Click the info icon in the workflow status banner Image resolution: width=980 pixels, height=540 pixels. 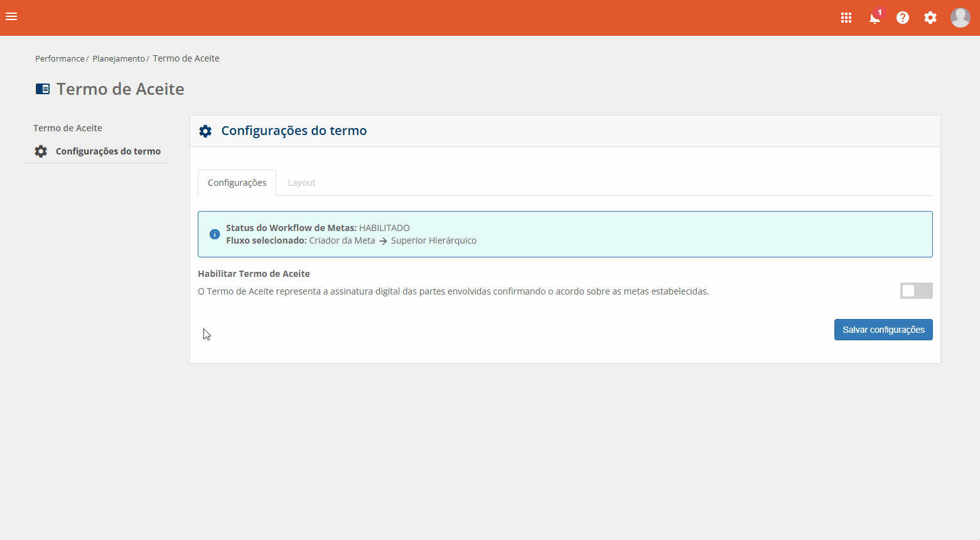pyautogui.click(x=214, y=234)
